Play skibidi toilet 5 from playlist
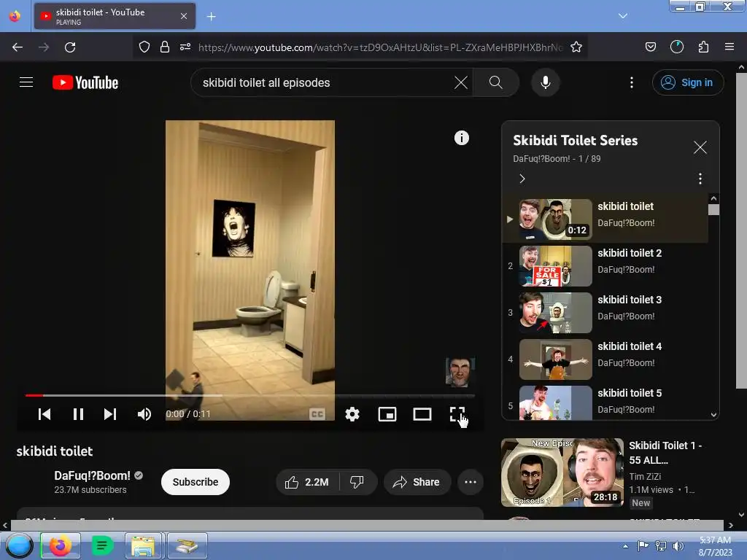747x560 pixels. (x=605, y=402)
